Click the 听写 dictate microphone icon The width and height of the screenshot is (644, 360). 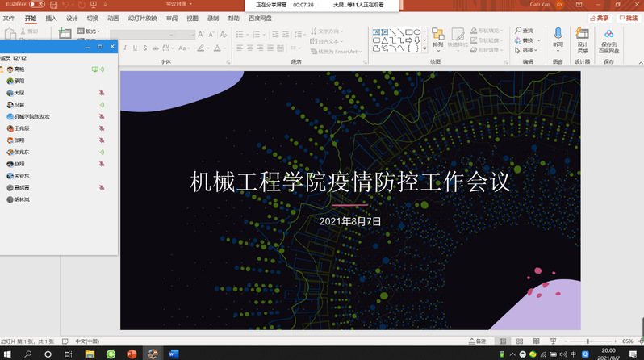pyautogui.click(x=558, y=34)
